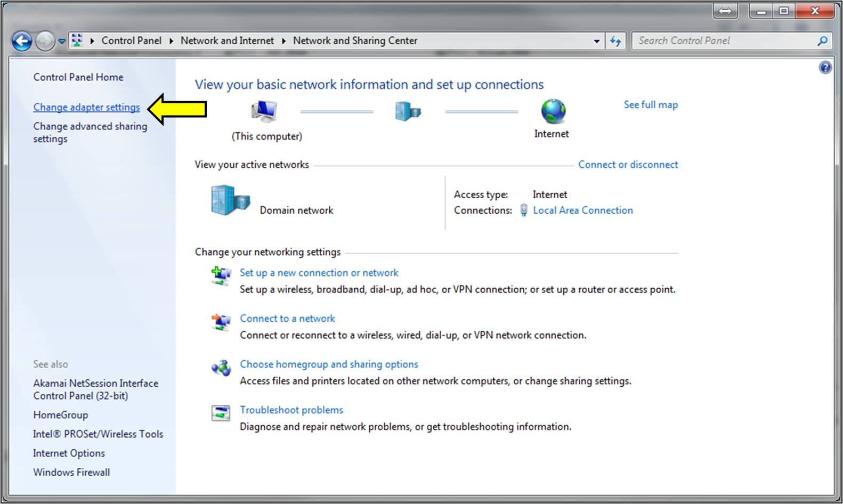This screenshot has width=843, height=504.
Task: Select Network and Sharing Center breadcrumb
Action: coord(355,40)
